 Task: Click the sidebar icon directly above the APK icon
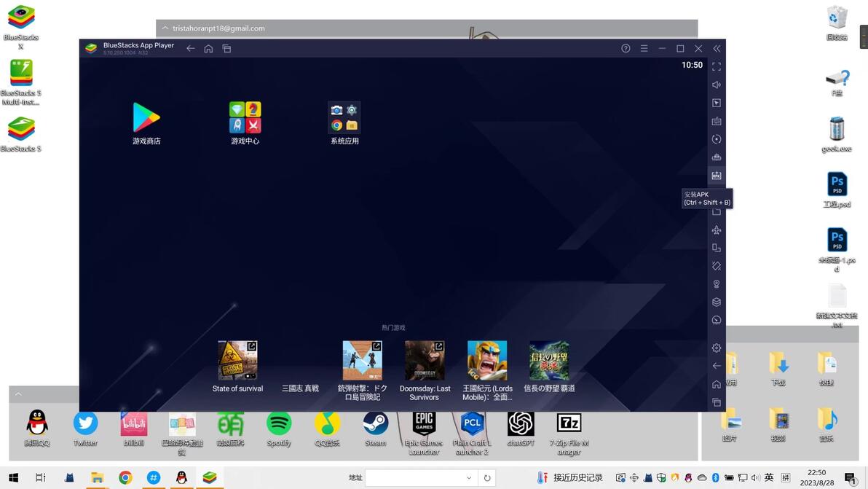(x=717, y=157)
